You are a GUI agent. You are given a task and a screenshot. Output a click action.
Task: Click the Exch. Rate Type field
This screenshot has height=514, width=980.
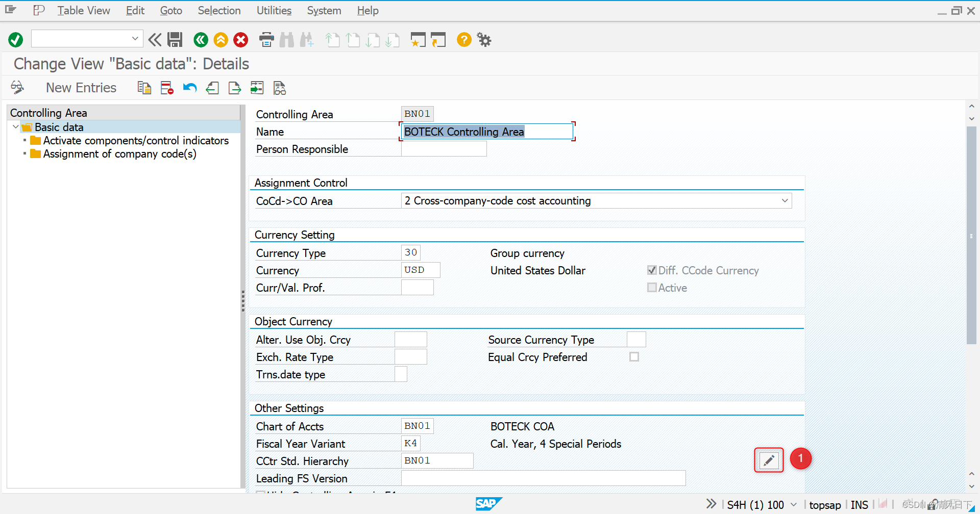click(411, 357)
